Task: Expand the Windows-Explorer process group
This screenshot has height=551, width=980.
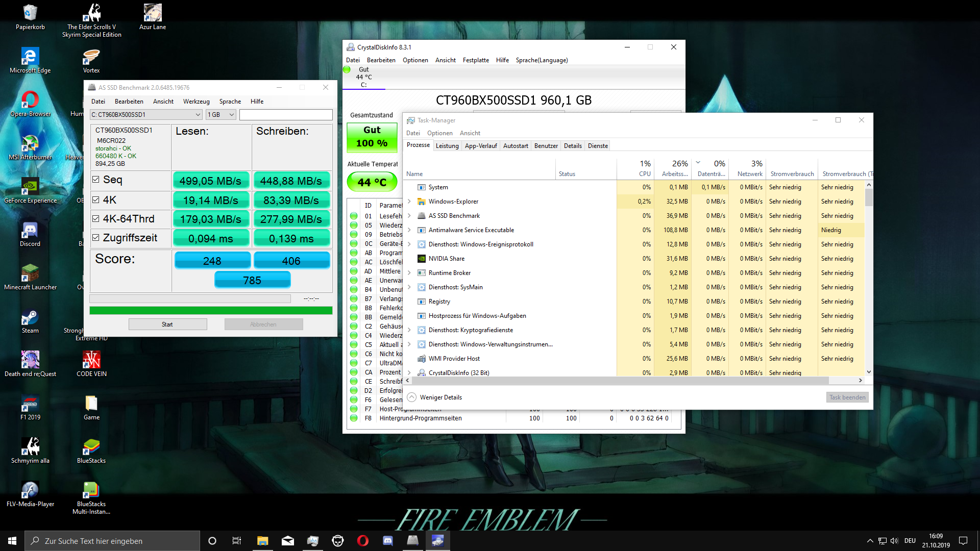Action: point(409,202)
